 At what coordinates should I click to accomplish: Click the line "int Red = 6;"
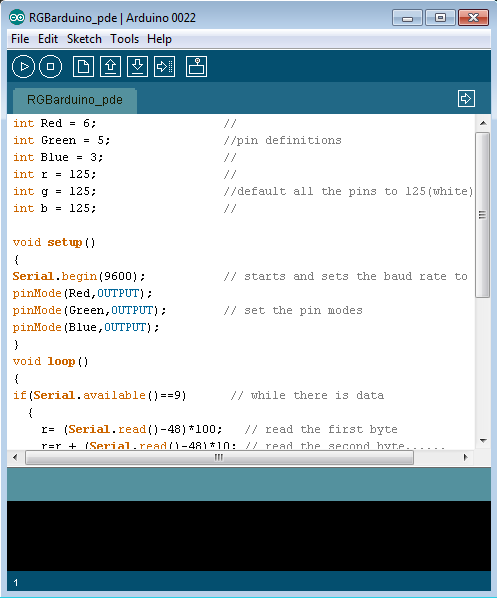(54, 123)
